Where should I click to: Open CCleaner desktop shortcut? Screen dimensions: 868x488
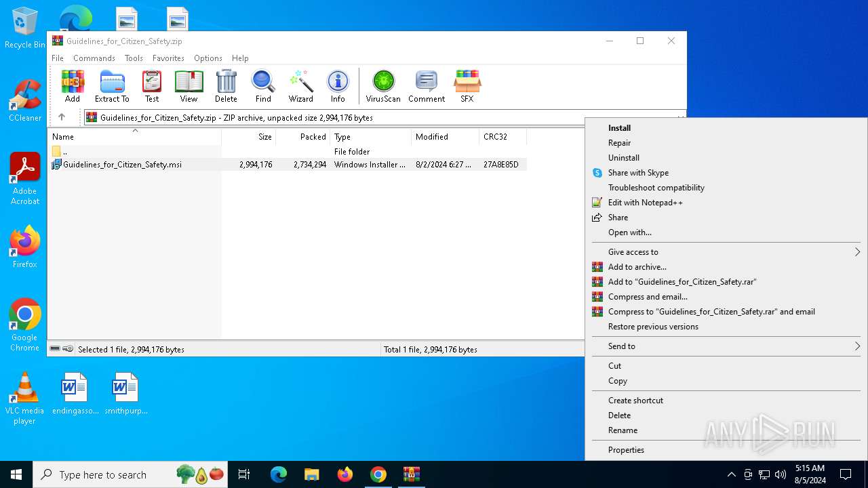pos(25,102)
